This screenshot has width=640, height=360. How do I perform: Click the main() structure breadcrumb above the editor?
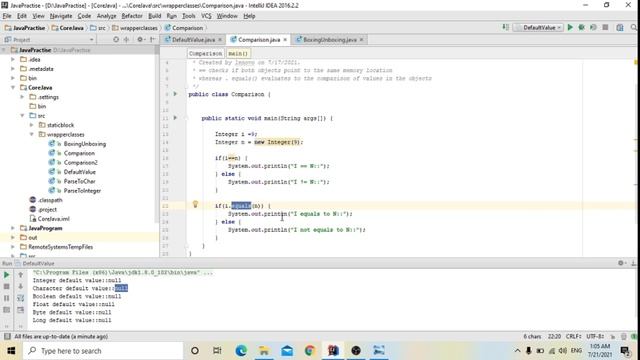tap(238, 53)
